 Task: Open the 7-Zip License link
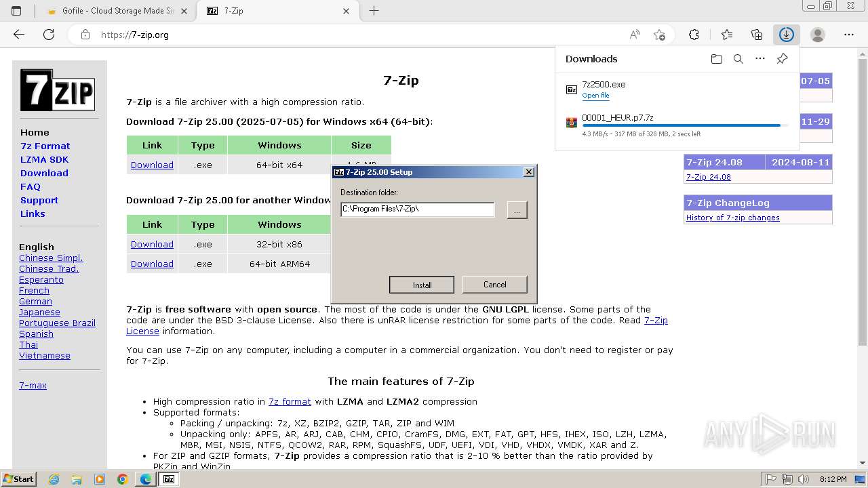656,320
